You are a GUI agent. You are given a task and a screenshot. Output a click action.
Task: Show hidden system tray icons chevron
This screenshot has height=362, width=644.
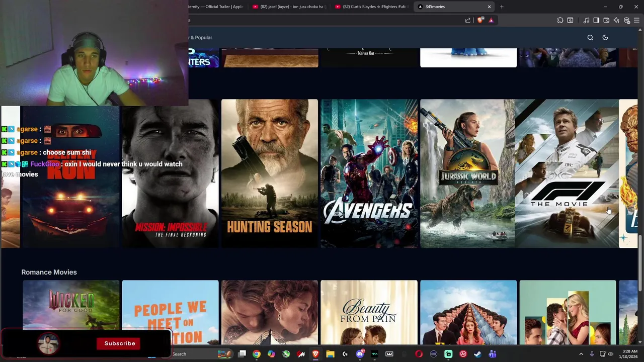[581, 354]
